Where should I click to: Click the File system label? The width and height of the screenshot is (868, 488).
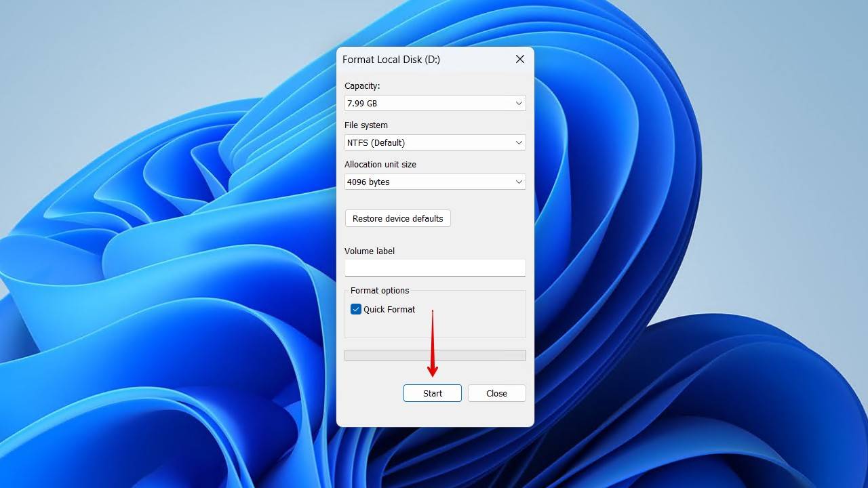pyautogui.click(x=366, y=125)
